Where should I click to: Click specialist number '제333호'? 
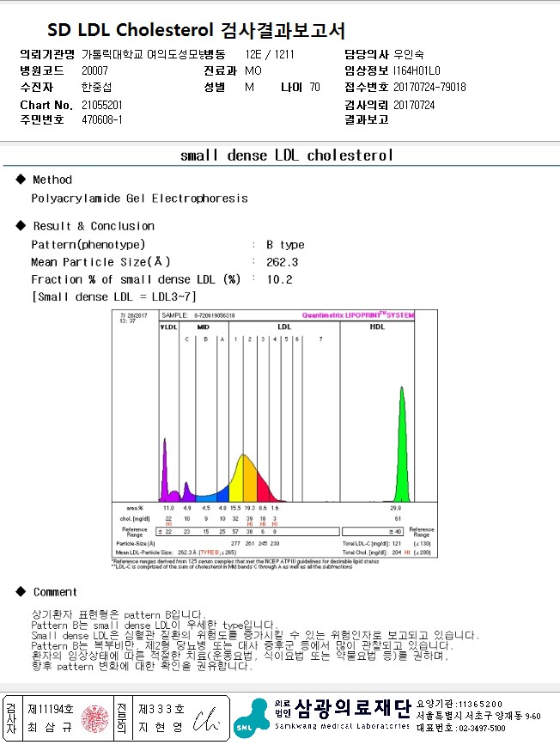[x=161, y=709]
